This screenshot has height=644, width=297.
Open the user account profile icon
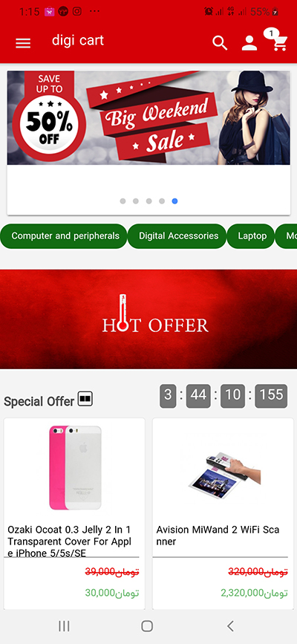tap(249, 43)
